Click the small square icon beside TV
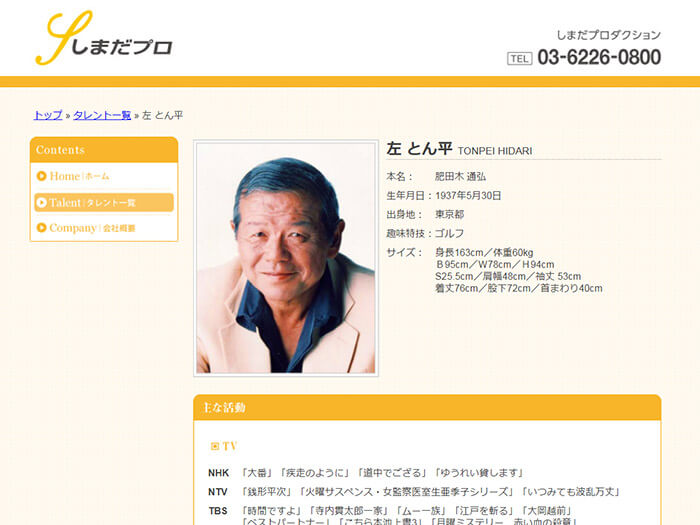 point(215,446)
